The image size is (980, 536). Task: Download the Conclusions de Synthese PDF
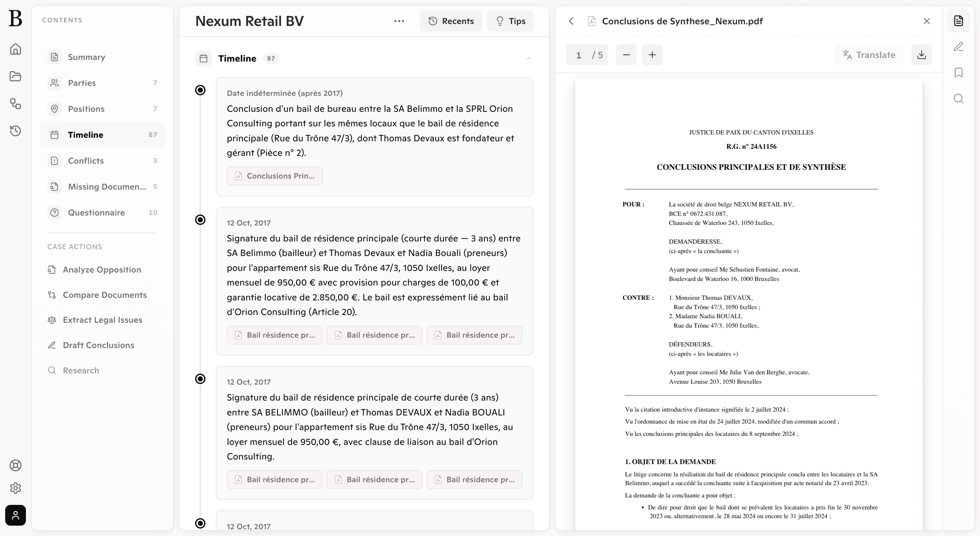click(921, 55)
